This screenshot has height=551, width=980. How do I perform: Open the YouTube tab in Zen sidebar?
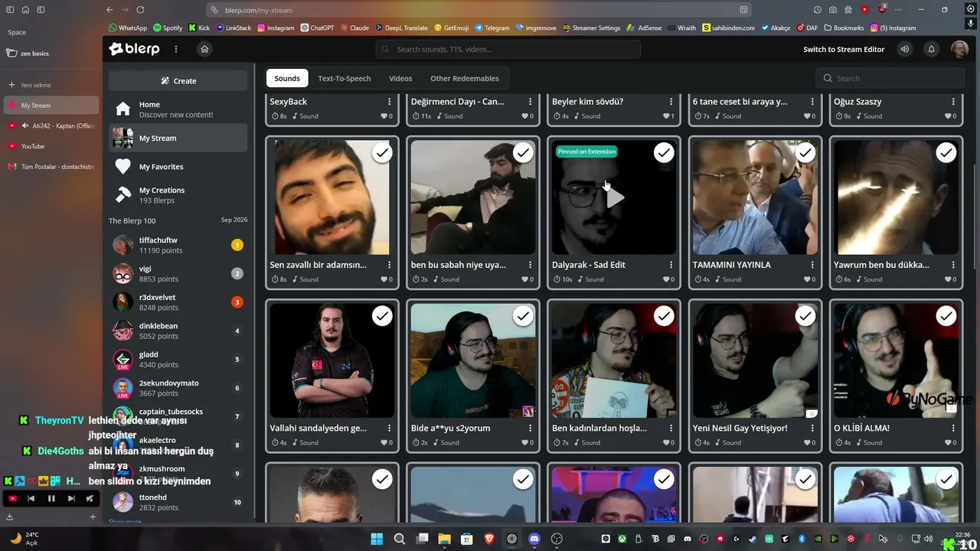point(51,146)
